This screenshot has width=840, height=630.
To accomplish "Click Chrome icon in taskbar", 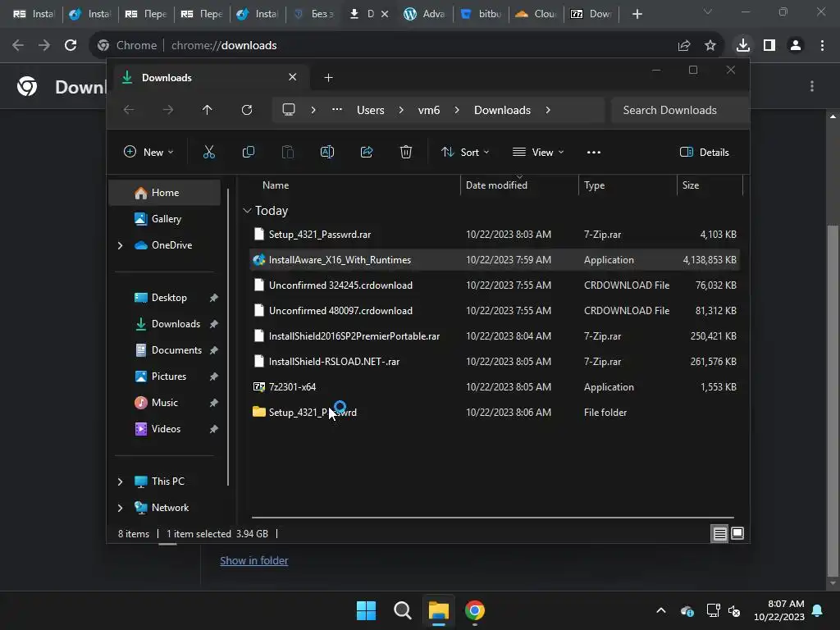I will point(475,610).
